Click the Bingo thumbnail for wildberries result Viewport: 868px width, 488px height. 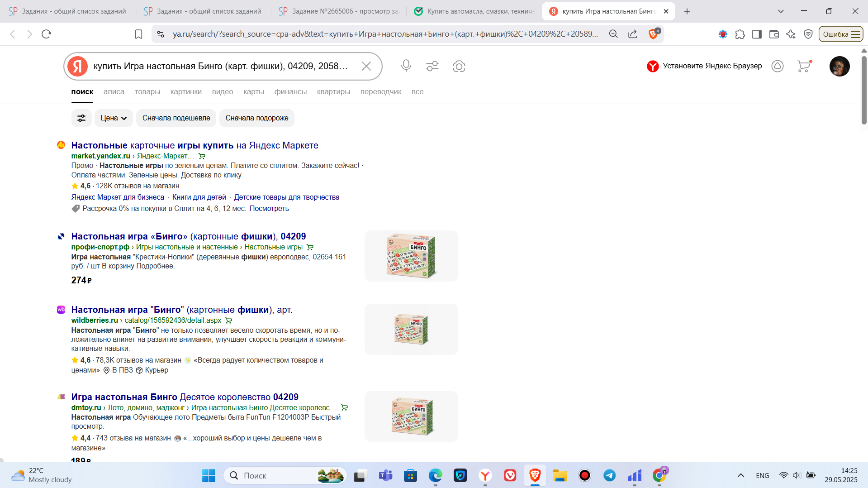[411, 329]
